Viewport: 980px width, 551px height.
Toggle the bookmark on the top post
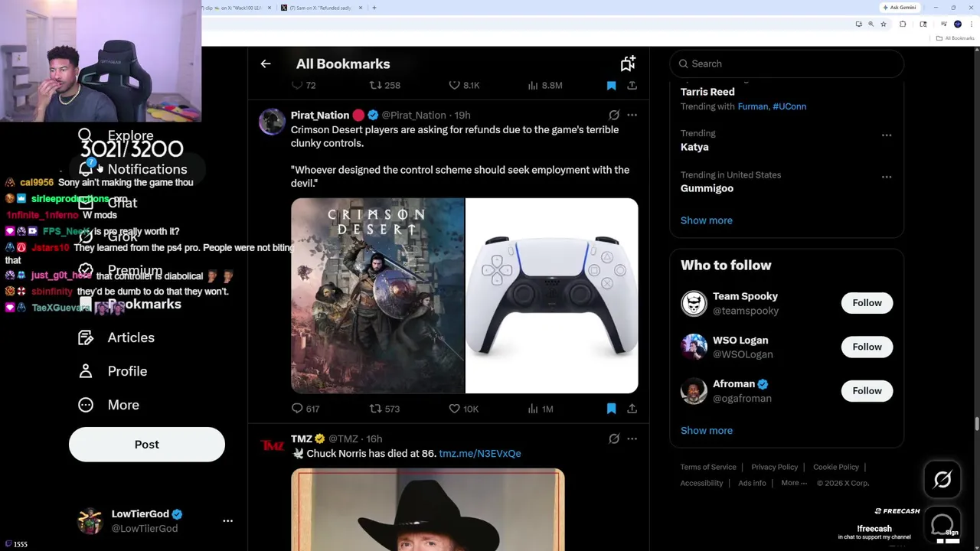tap(611, 85)
